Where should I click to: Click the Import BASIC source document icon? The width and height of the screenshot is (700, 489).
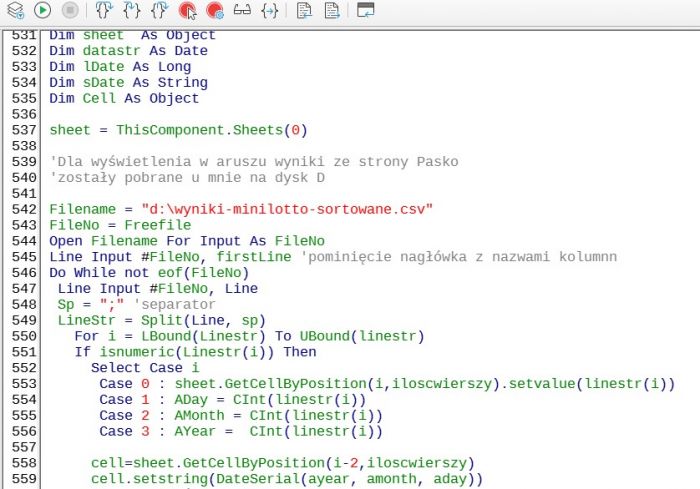pyautogui.click(x=304, y=10)
